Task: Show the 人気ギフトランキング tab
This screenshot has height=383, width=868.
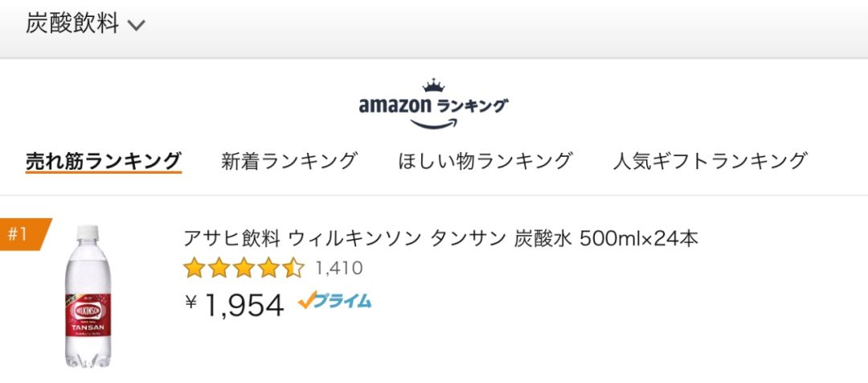Action: coord(710,160)
